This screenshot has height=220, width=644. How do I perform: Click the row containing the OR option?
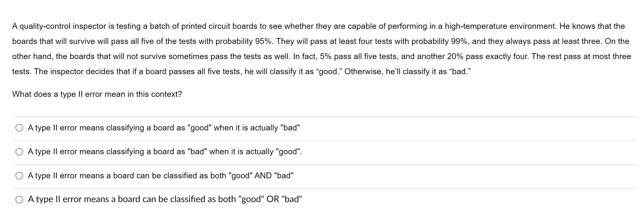(x=309, y=199)
